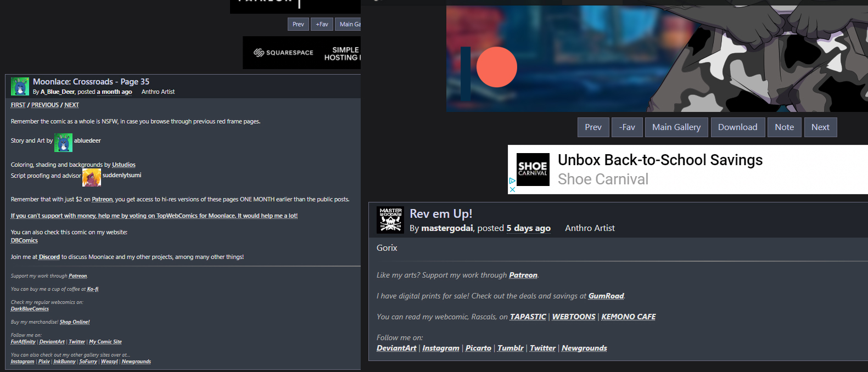868x372 pixels.
Task: Go to NEXT comic page link
Action: pos(71,105)
